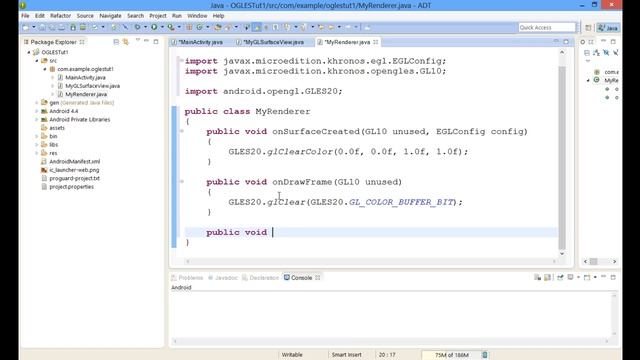Select MyGLSurfaceView.java in Package Explorer
The width and height of the screenshot is (640, 360).
pyautogui.click(x=93, y=86)
